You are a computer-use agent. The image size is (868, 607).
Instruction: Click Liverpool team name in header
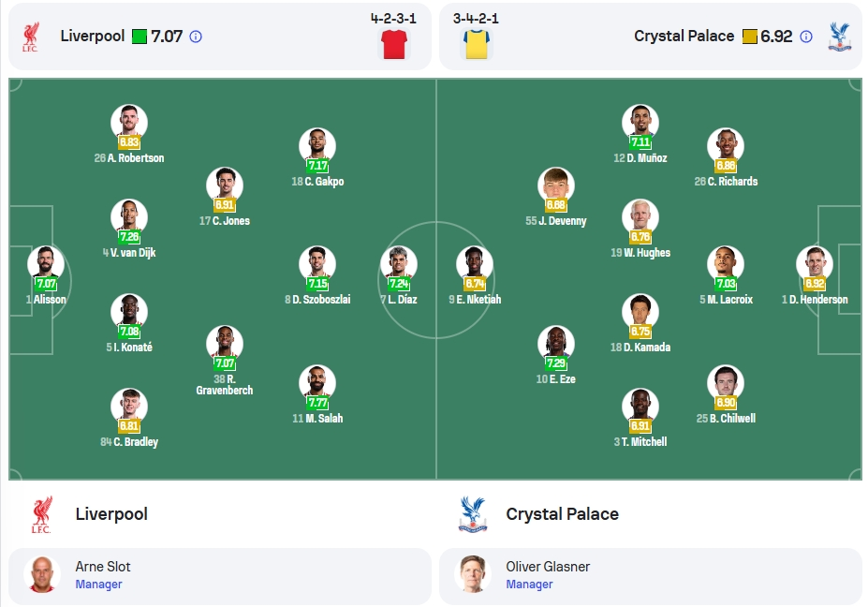(x=93, y=36)
